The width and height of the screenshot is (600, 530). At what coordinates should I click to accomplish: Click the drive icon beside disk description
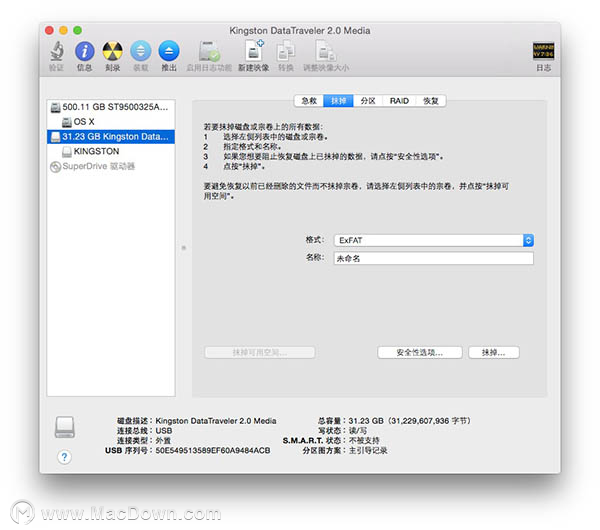click(x=65, y=427)
